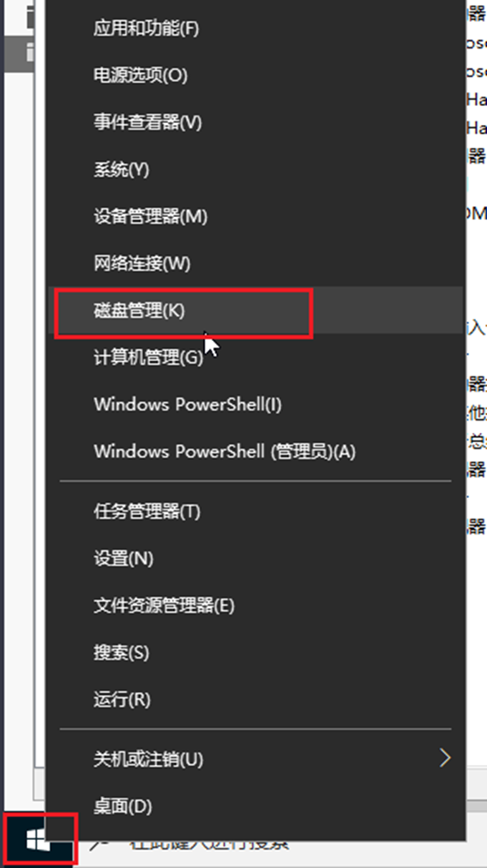Screen dimensions: 487x868
Task: Open 计算机管理(G)
Action: (255, 357)
